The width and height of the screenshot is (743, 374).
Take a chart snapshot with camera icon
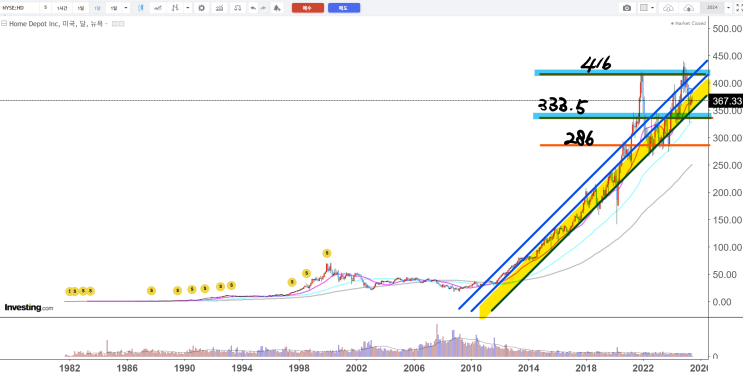[x=627, y=8]
